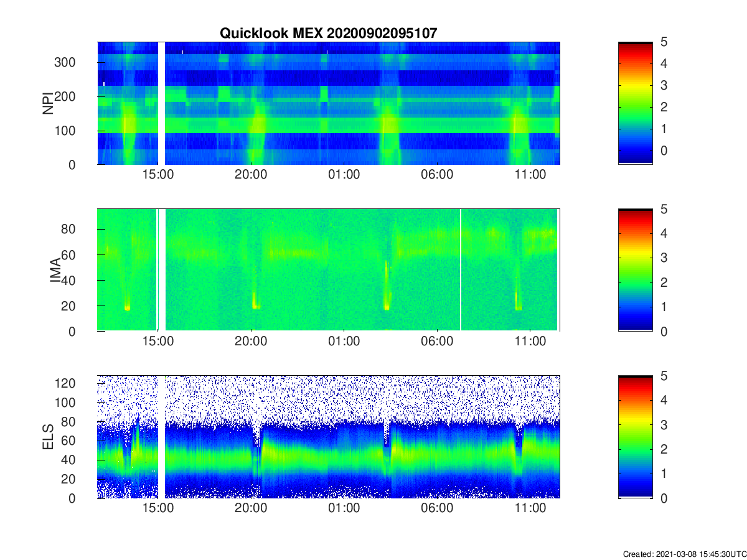Click the 06:00 tick under the ELS panel

pos(437,509)
